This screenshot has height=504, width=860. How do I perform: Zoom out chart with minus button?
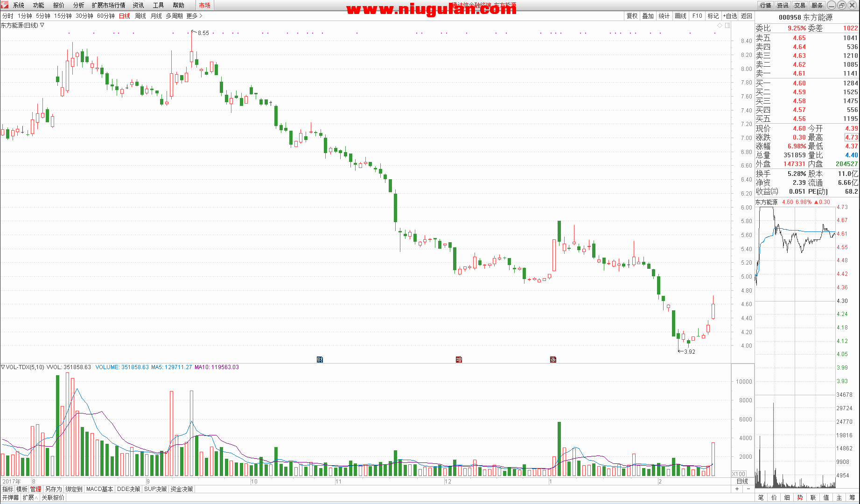(x=748, y=489)
